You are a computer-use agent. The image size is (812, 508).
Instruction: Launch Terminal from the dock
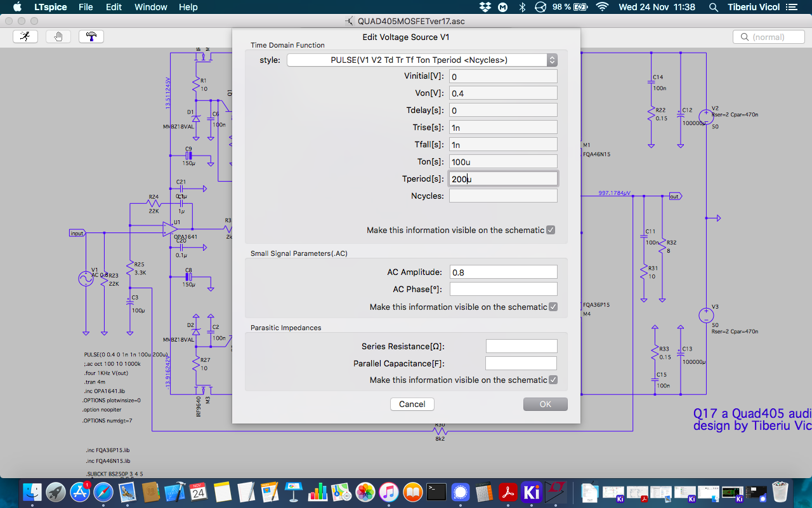point(436,491)
